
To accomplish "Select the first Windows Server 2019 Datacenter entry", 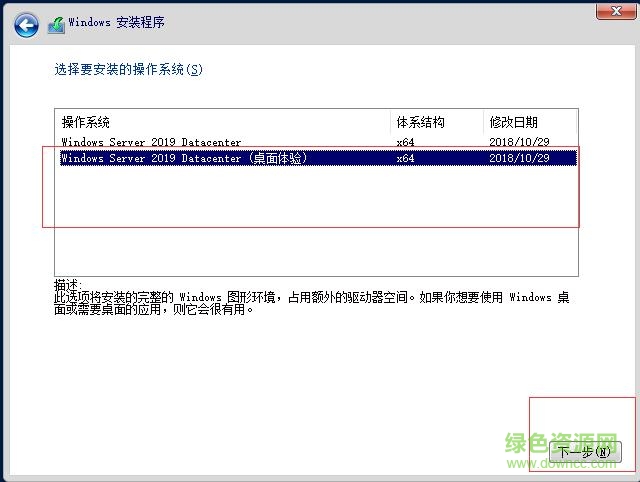I will click(151, 143).
